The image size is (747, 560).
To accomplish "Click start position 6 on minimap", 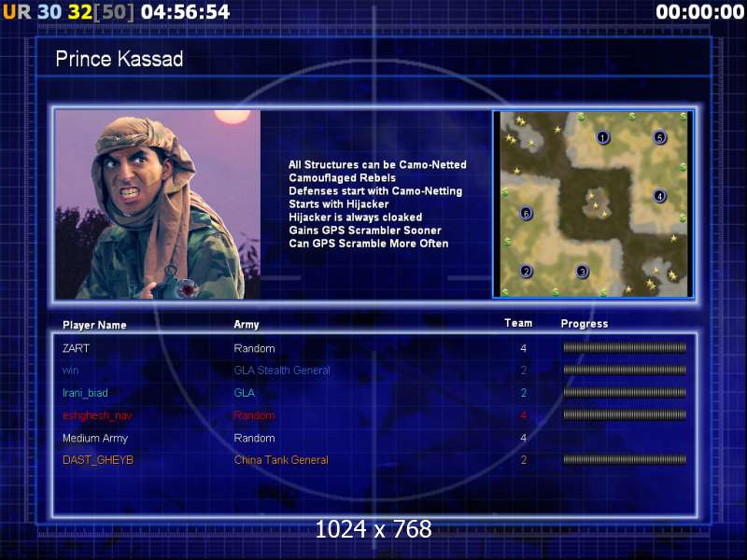I will (526, 214).
